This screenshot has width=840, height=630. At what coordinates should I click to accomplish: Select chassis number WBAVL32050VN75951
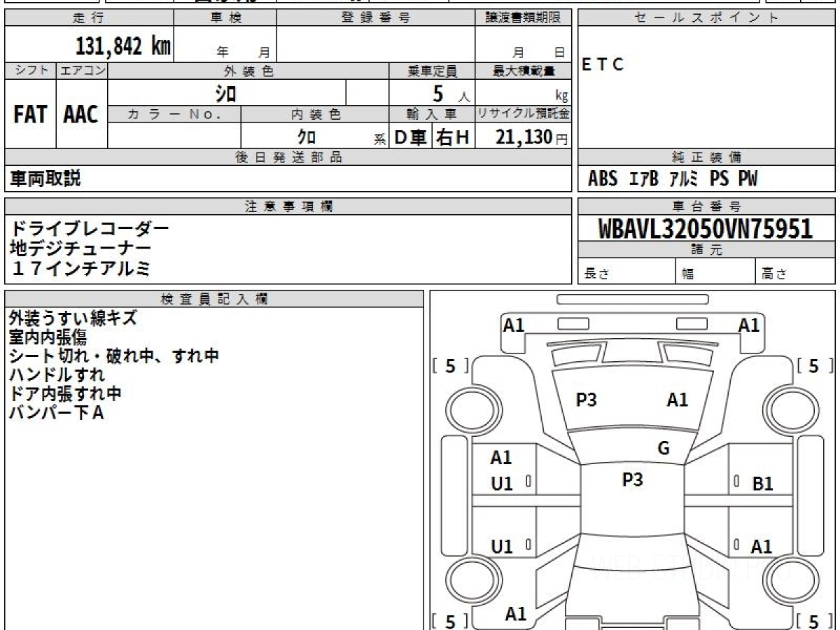(706, 229)
